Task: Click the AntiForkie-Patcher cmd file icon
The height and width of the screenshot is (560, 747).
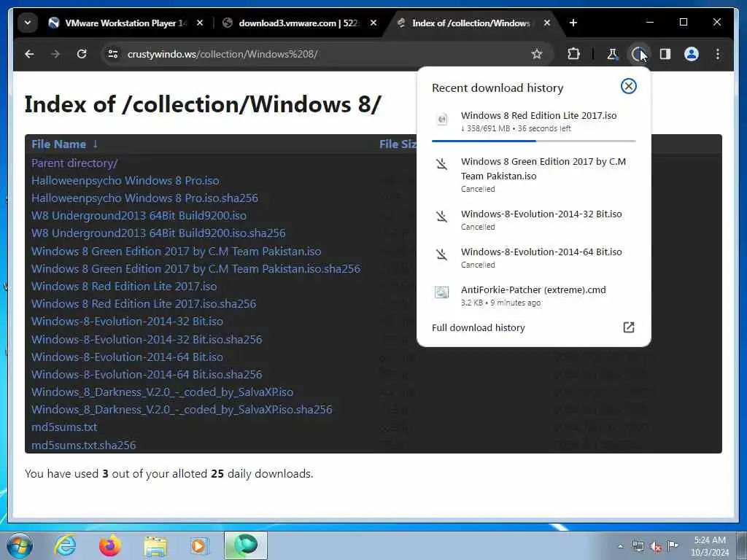Action: pyautogui.click(x=441, y=292)
